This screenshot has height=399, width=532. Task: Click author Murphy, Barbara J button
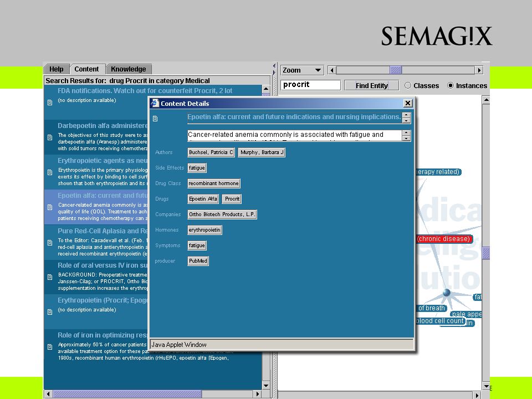pyautogui.click(x=262, y=152)
